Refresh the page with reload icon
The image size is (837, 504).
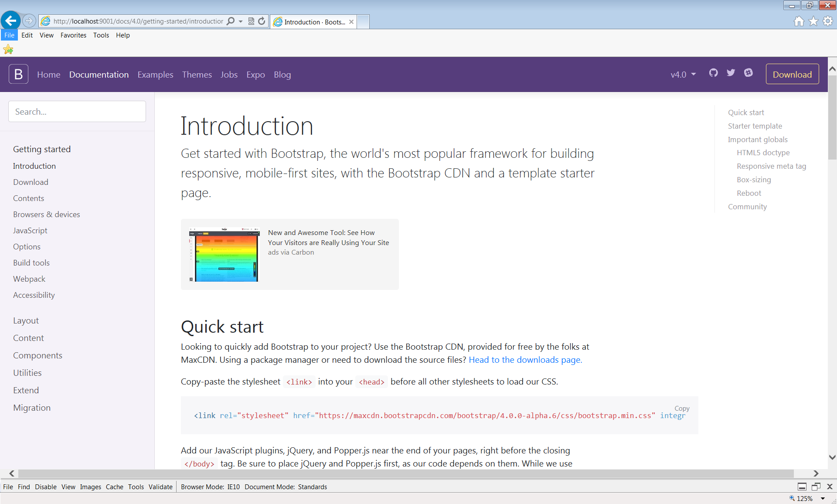[262, 21]
